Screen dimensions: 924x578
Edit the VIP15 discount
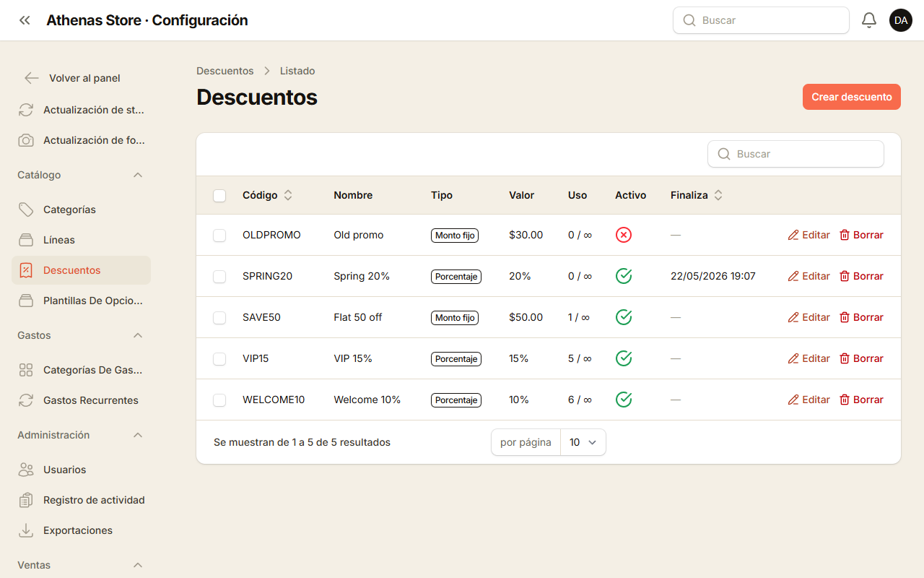(808, 358)
